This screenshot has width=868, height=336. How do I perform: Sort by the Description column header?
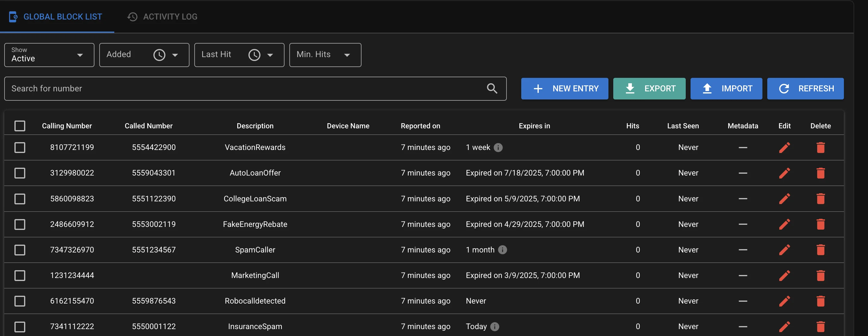pyautogui.click(x=255, y=126)
